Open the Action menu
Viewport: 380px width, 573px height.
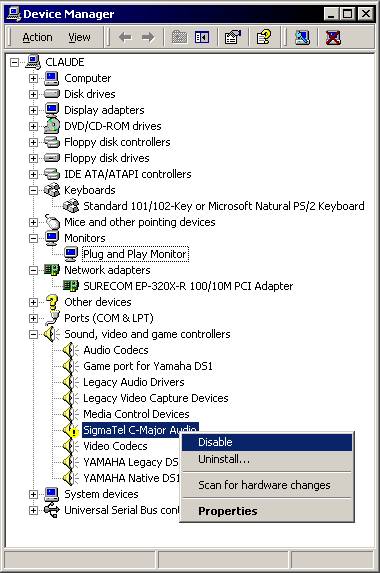click(x=37, y=37)
